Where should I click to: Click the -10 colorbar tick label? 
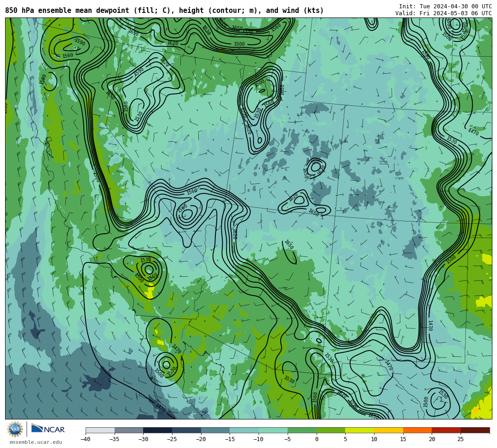[x=259, y=439]
